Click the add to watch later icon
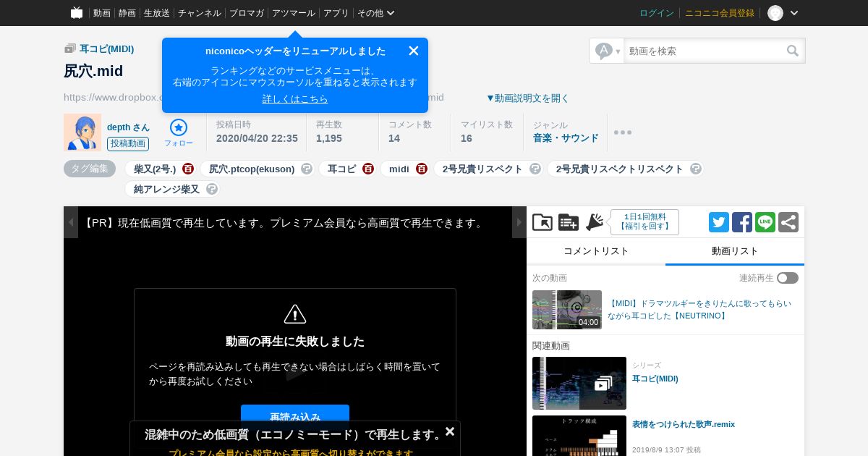The image size is (868, 456). (x=569, y=222)
